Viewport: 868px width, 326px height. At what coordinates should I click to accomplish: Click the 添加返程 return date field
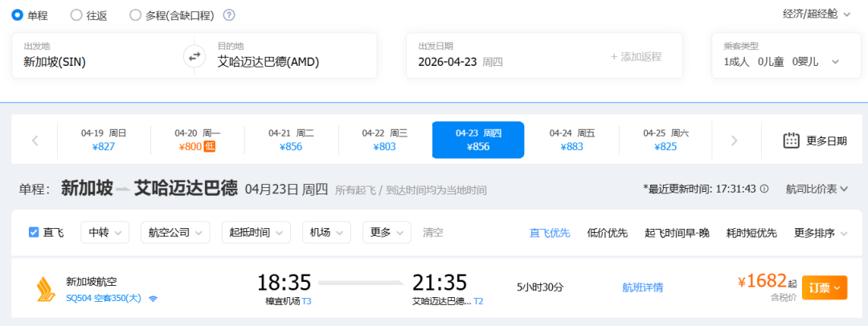(x=636, y=56)
